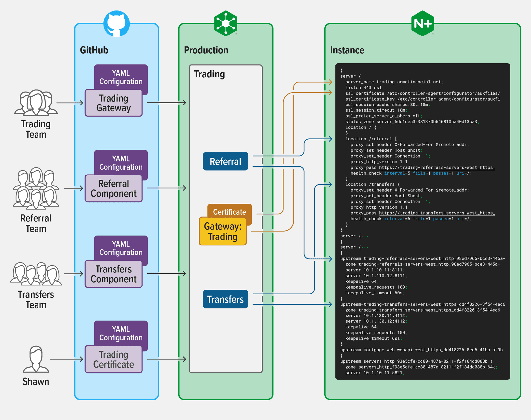The height and width of the screenshot is (420, 531).
Task: Enable the Gateway: Trading block
Action: coord(223,231)
